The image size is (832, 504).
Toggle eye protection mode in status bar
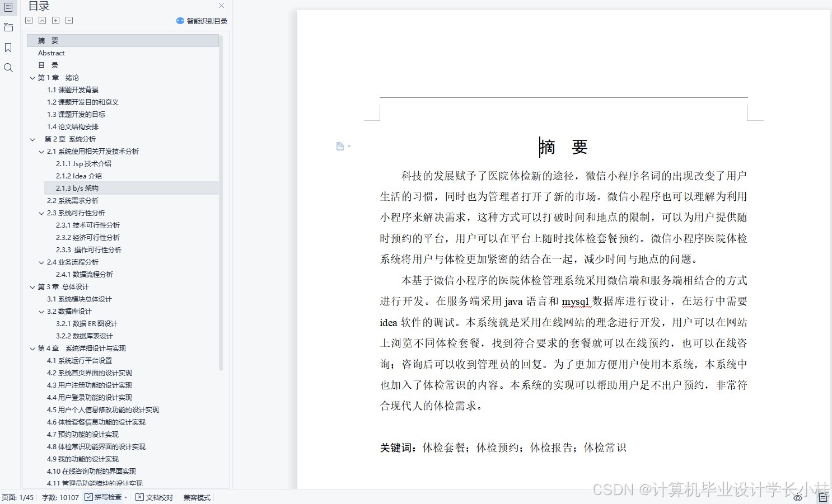pyautogui.click(x=798, y=497)
